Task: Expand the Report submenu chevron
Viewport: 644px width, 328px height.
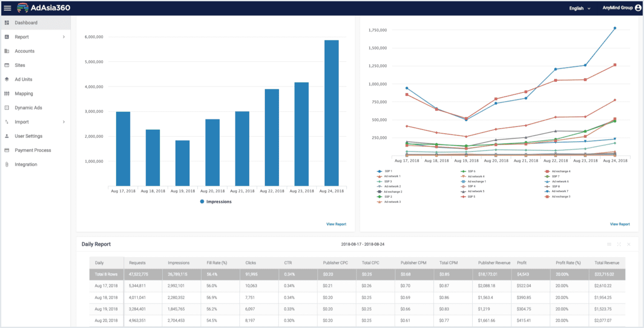Action: tap(64, 37)
